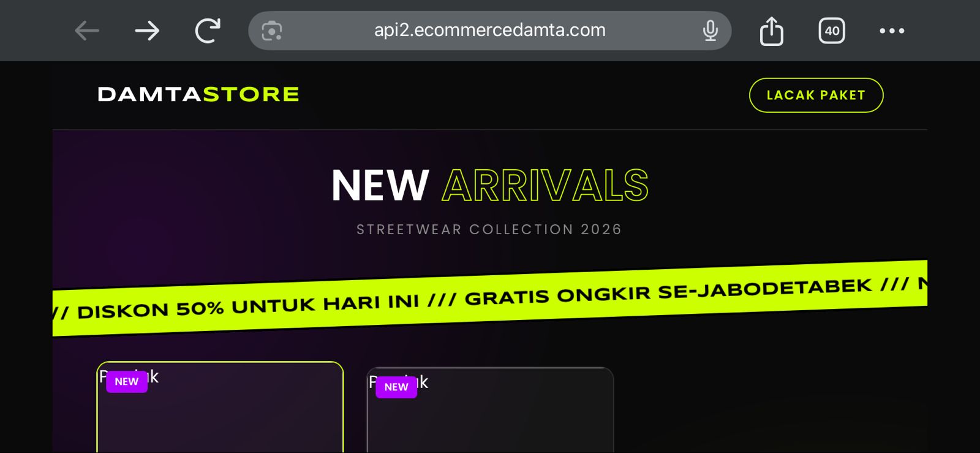Select the second product card
This screenshot has height=453, width=980.
[490, 410]
